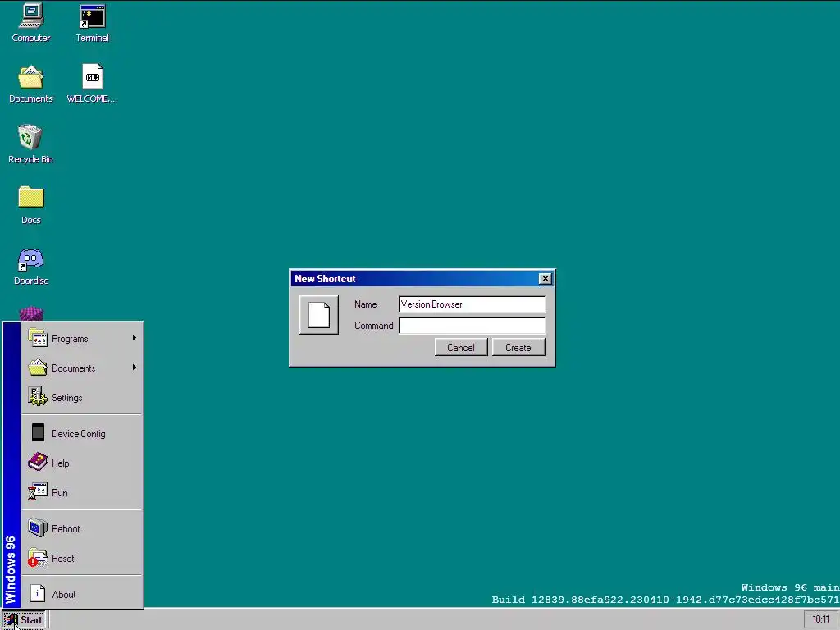Expand the Programs submenu arrow
This screenshot has width=840, height=630.
pos(134,338)
